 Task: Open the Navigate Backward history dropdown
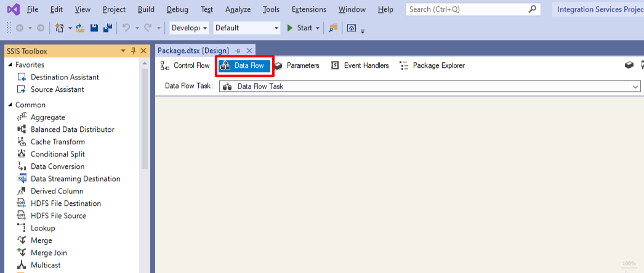click(x=30, y=28)
